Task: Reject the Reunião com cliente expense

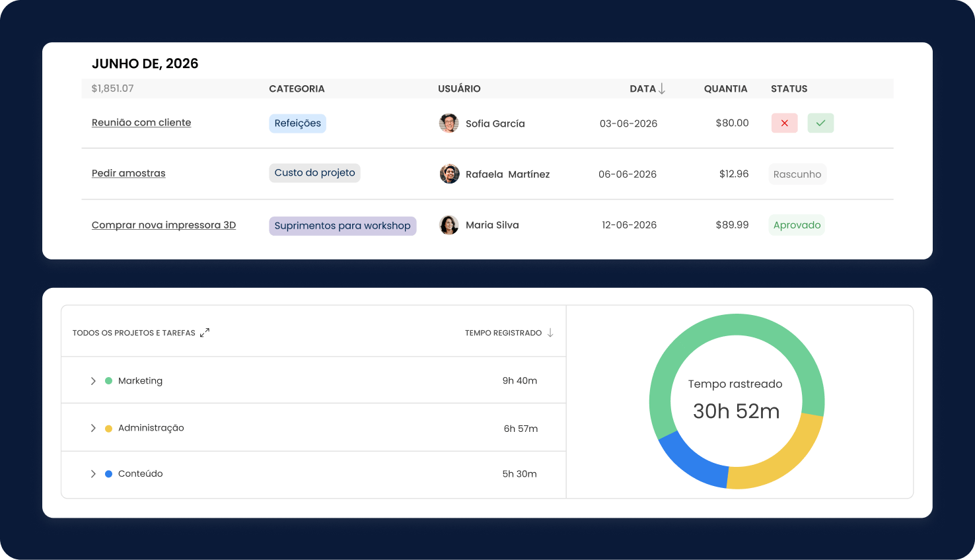Action: [x=784, y=123]
